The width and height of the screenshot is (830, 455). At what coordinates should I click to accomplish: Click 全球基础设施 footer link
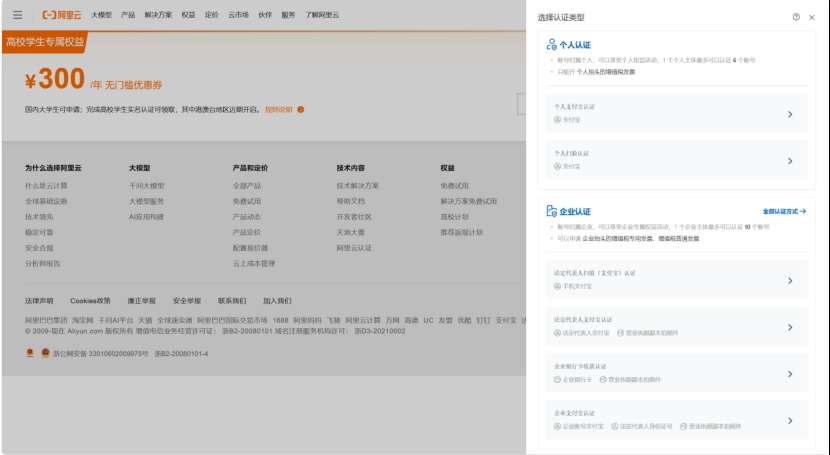click(x=46, y=201)
